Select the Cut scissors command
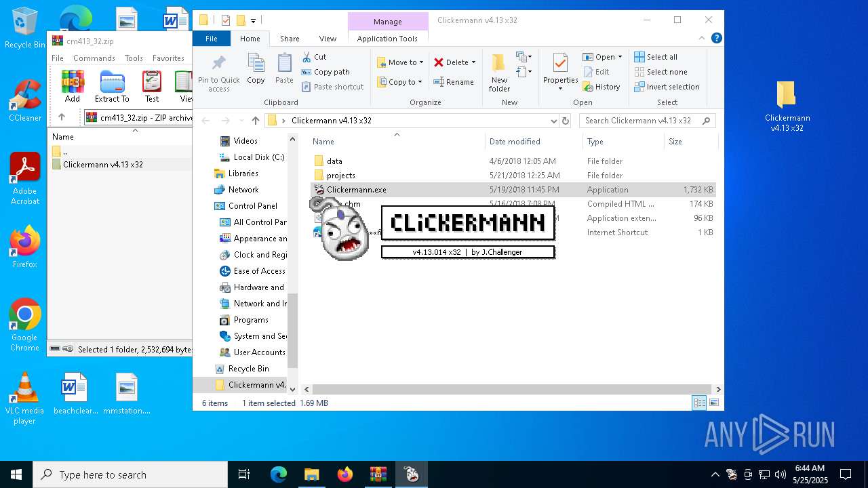 tap(315, 57)
